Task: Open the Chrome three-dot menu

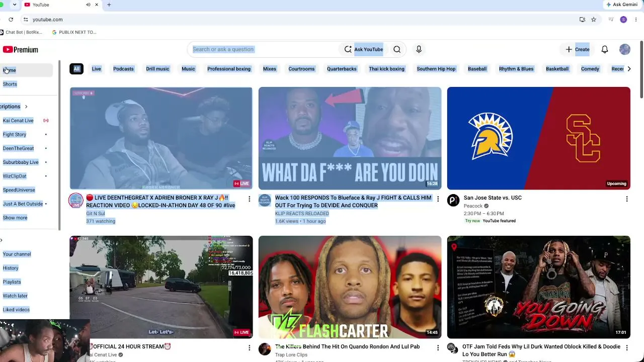Action: coord(636,20)
